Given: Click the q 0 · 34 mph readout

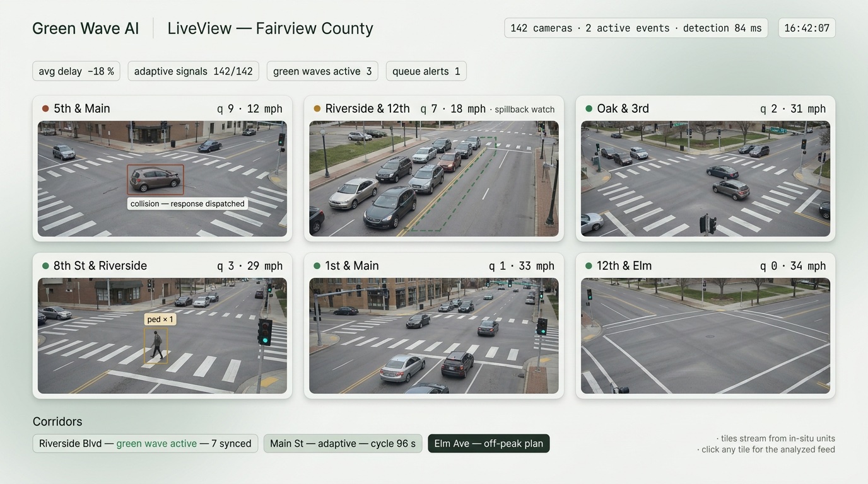Looking at the screenshot, I should coord(793,267).
